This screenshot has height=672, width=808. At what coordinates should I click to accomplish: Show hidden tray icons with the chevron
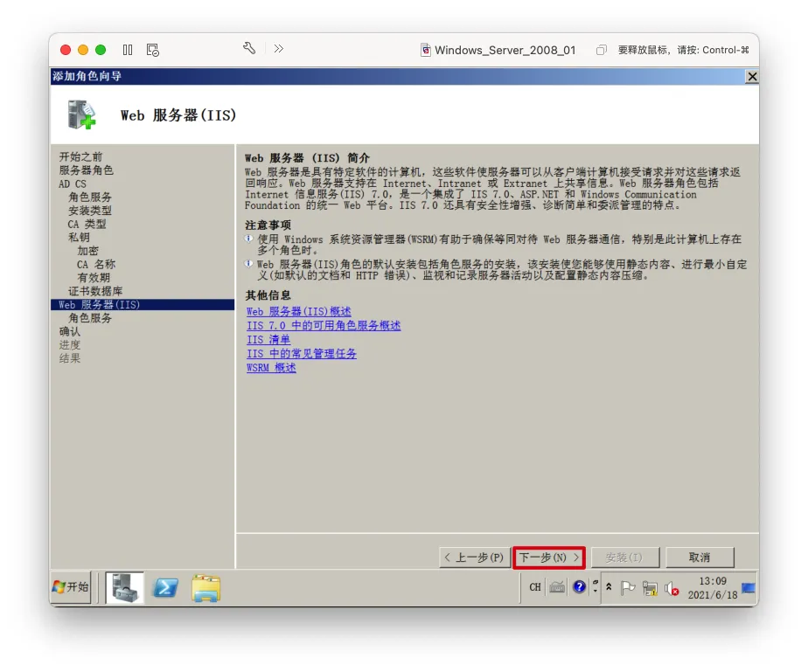coord(609,586)
